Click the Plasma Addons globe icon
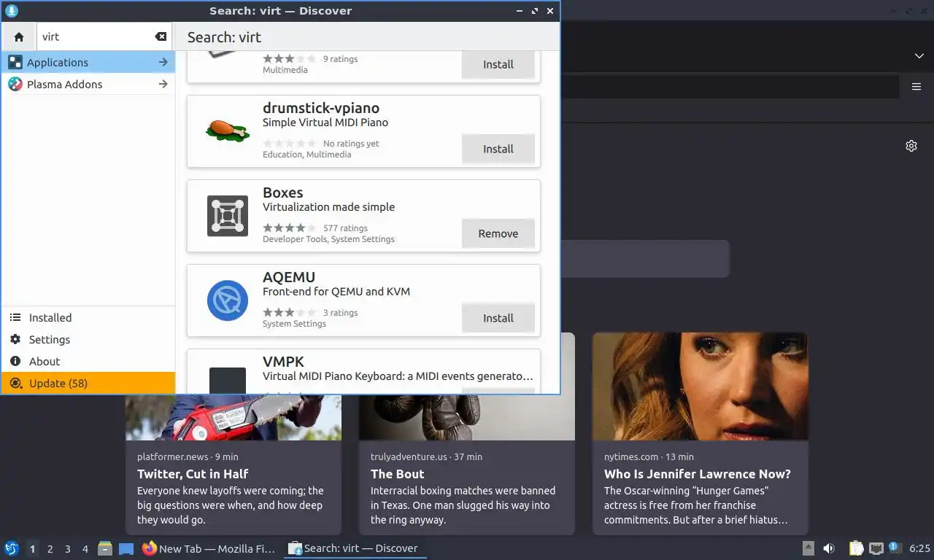The height and width of the screenshot is (560, 934). point(15,84)
